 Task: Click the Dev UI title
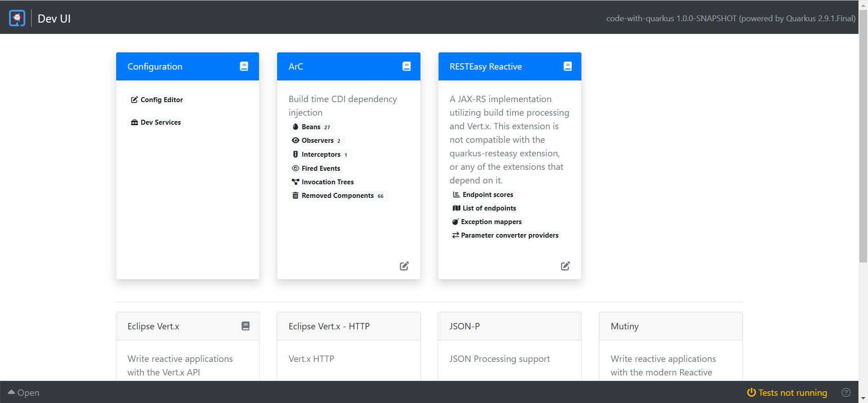click(54, 19)
